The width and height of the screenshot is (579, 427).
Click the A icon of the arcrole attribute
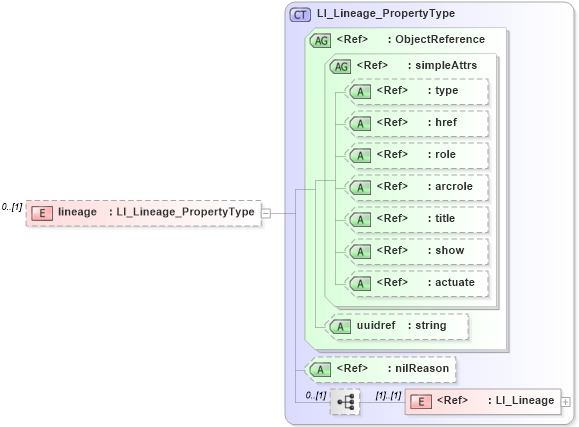tap(360, 188)
